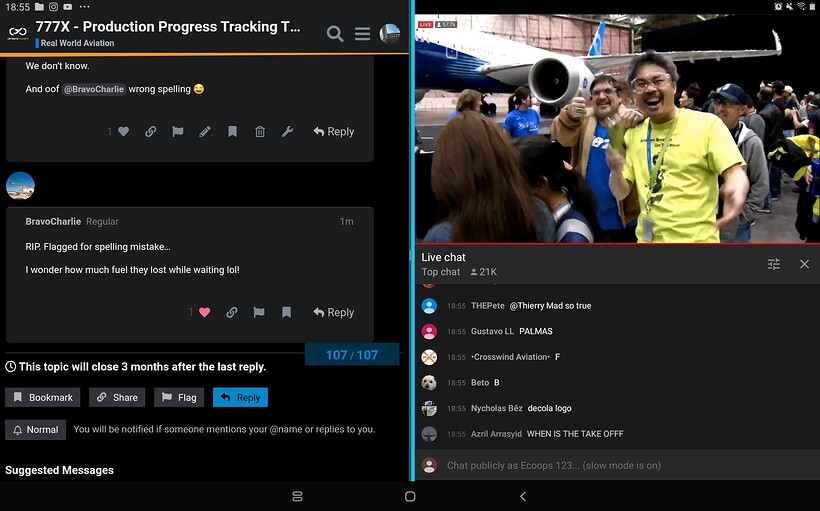Screen dimensions: 820x511
Task: Tap the Android back button
Action: point(523,496)
